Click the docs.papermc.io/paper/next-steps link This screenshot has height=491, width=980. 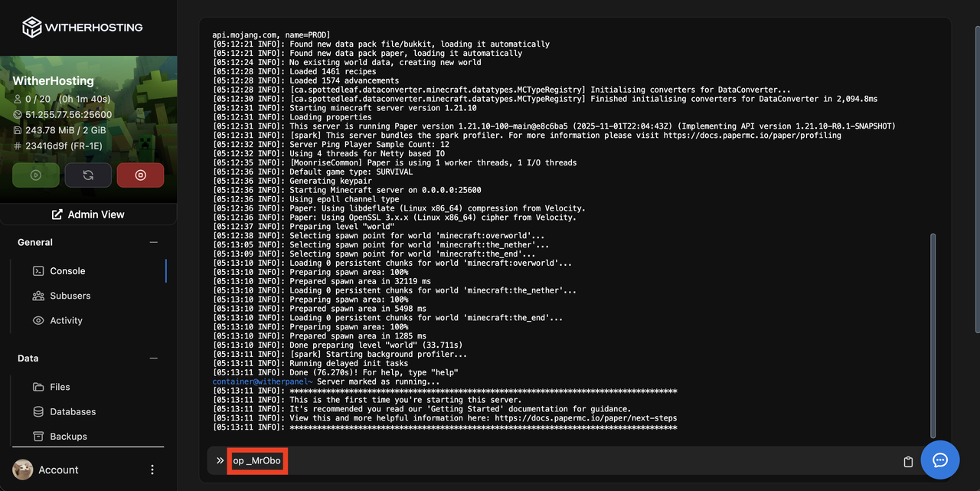pos(586,418)
